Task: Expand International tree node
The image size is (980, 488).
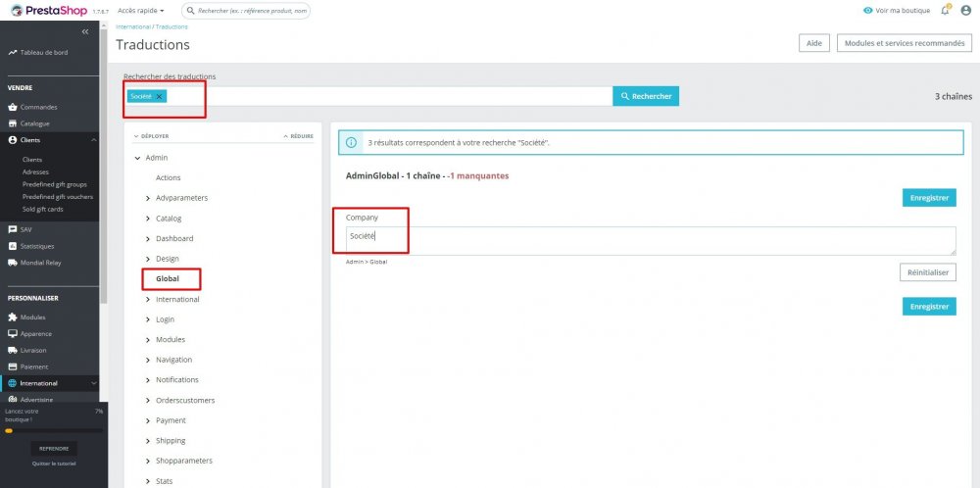Action: pyautogui.click(x=148, y=299)
